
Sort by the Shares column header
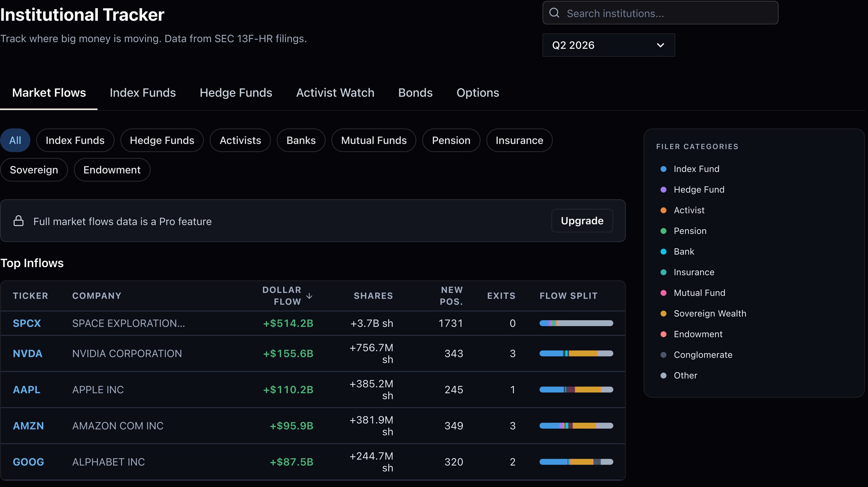pos(373,296)
